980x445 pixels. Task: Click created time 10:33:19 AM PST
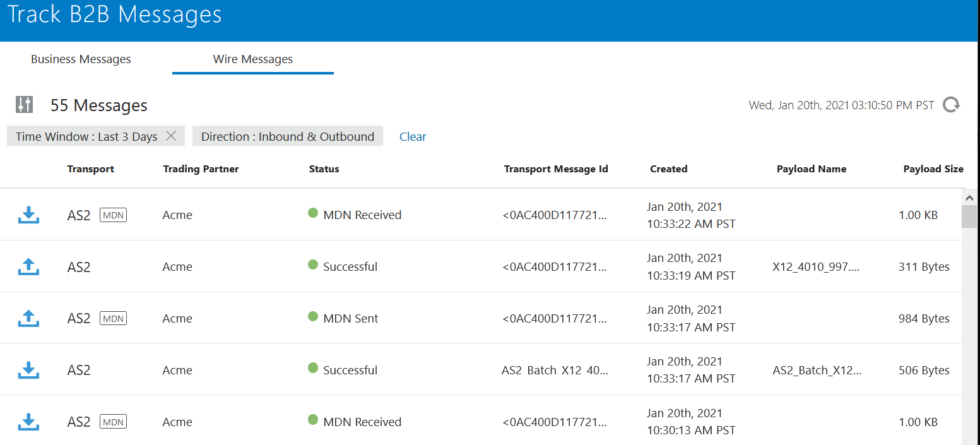tap(691, 276)
